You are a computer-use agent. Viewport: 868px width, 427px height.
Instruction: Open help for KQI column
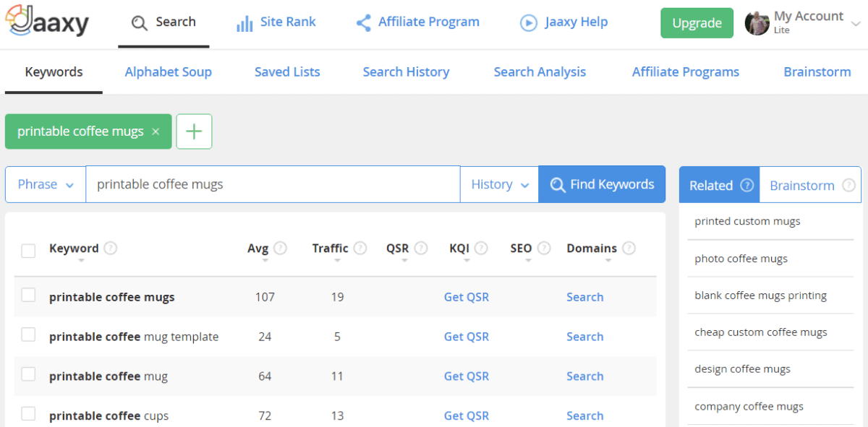(x=481, y=248)
